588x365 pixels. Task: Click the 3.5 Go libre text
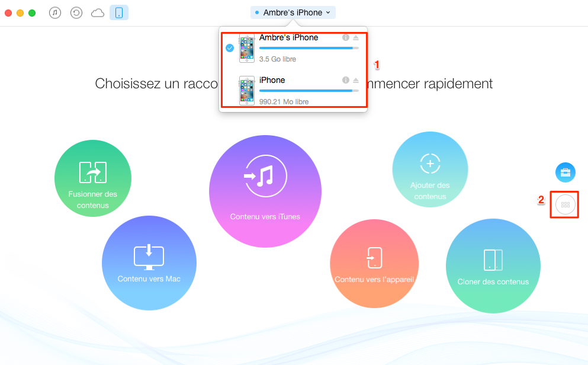pyautogui.click(x=278, y=59)
